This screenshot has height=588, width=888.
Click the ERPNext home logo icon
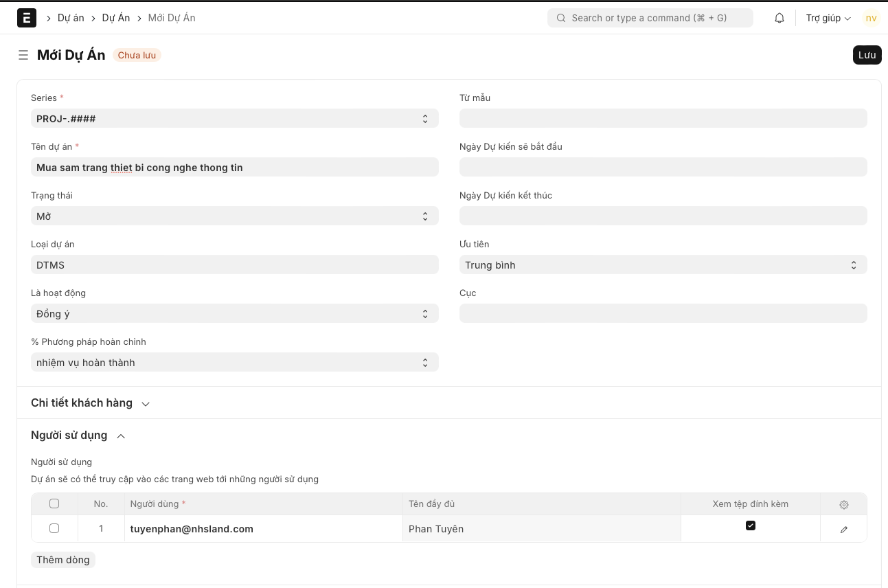point(27,18)
